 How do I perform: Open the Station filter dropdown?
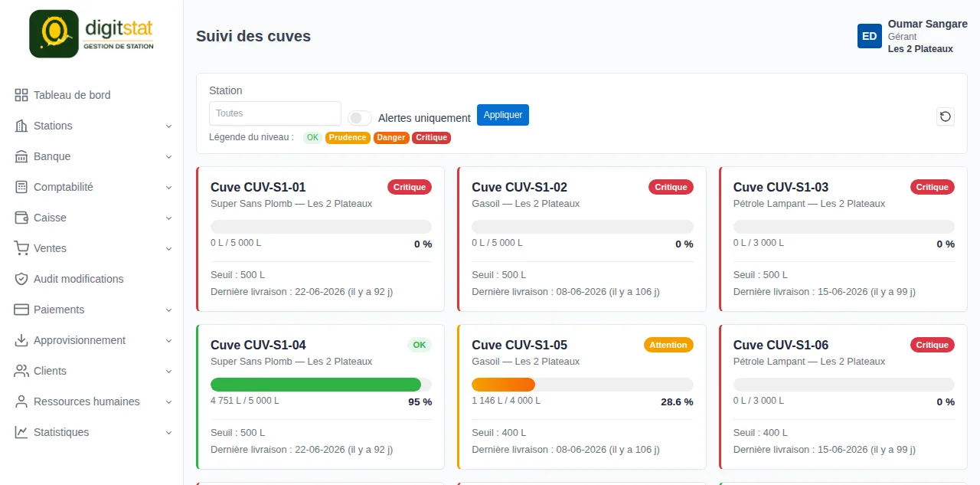tap(275, 113)
